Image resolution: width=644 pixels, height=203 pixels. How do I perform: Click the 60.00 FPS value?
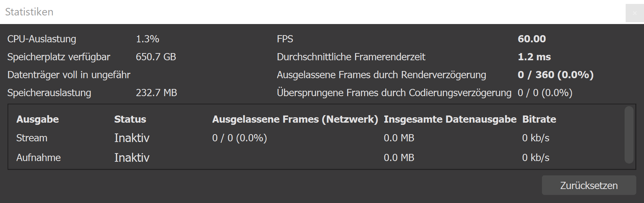click(532, 39)
